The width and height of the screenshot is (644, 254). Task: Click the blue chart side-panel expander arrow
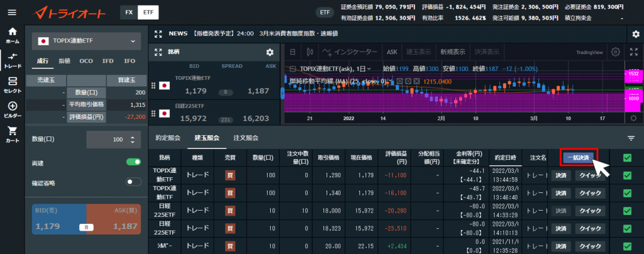[x=282, y=94]
